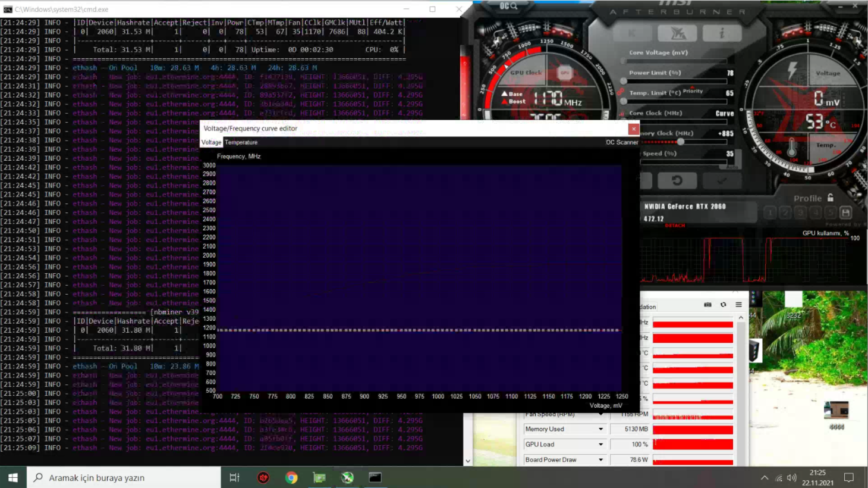Open the GPU Load sensor dropdown
This screenshot has height=488, width=868.
pyautogui.click(x=600, y=445)
